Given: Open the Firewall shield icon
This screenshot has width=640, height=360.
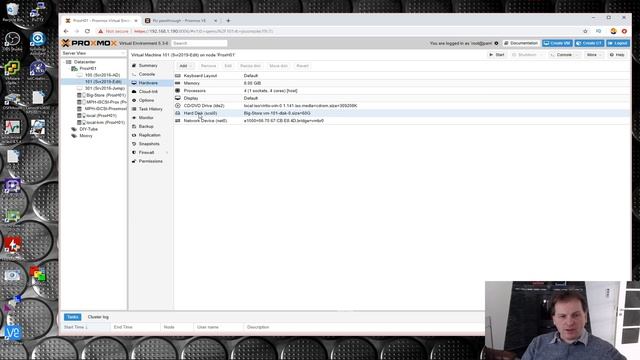Looking at the screenshot, I should (x=134, y=152).
